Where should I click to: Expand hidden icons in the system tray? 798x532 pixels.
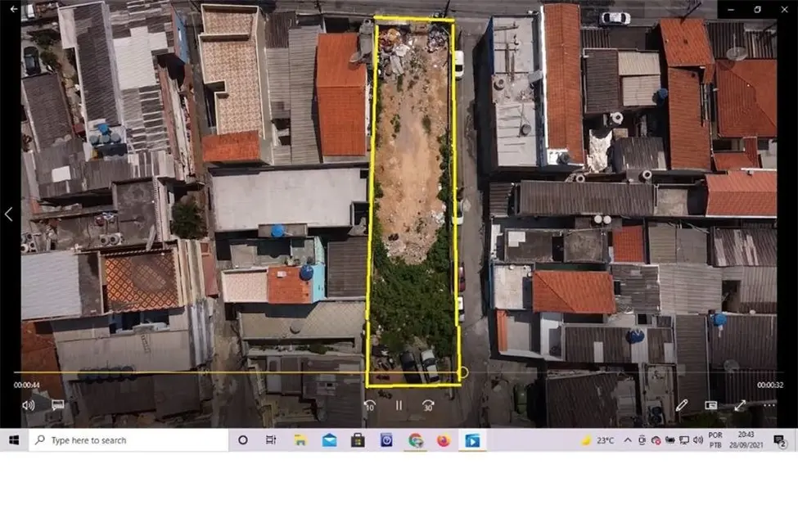click(x=626, y=440)
